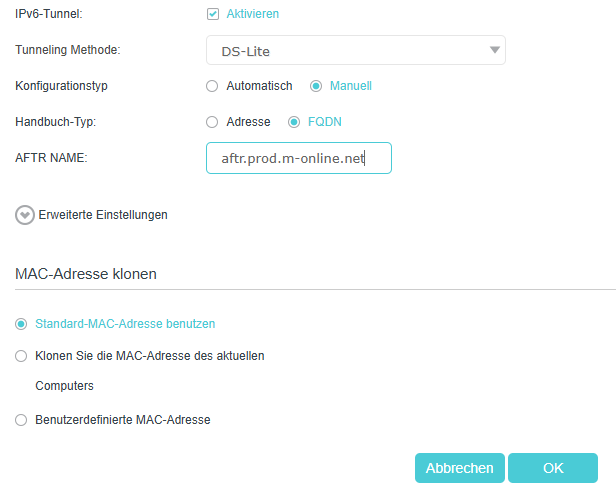Select Standard-MAC-Adresse benutzen option
Viewport: 616px width, 495px height.
point(21,324)
